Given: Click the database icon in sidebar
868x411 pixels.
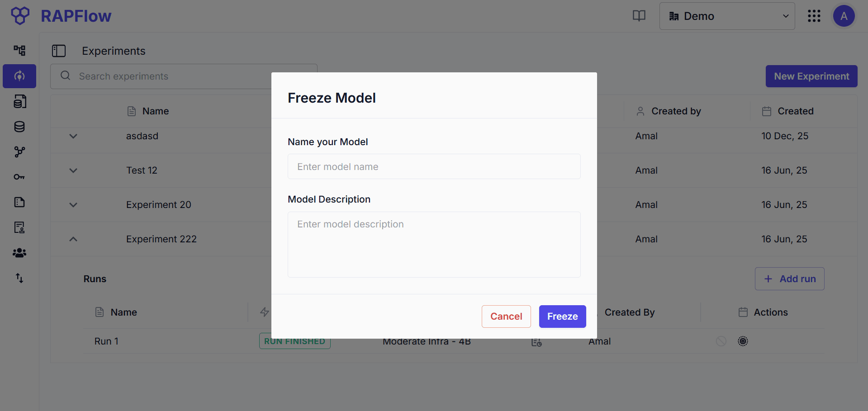Looking at the screenshot, I should point(19,127).
